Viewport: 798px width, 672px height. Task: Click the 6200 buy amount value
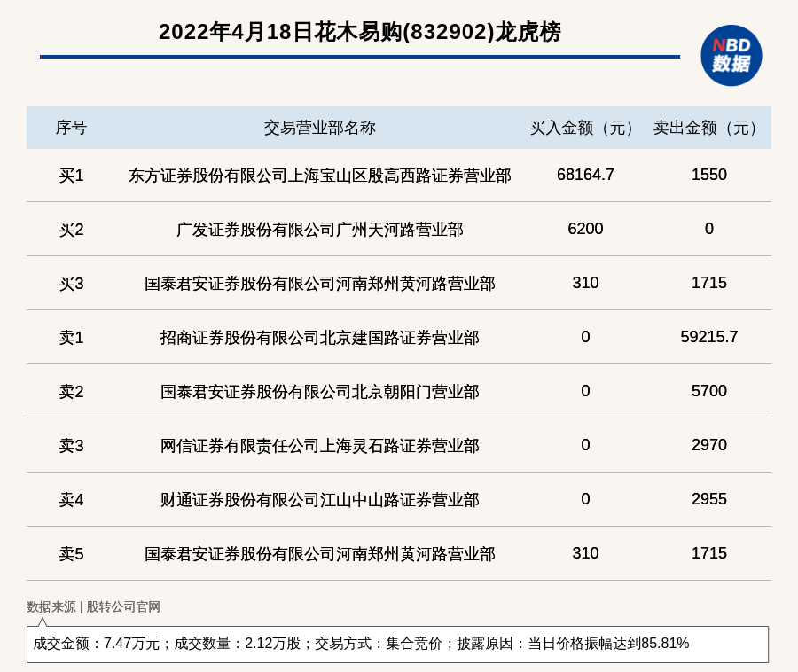pos(585,229)
